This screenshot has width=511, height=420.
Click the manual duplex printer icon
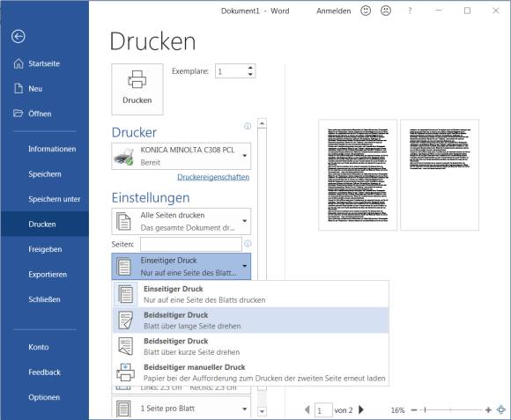(125, 372)
